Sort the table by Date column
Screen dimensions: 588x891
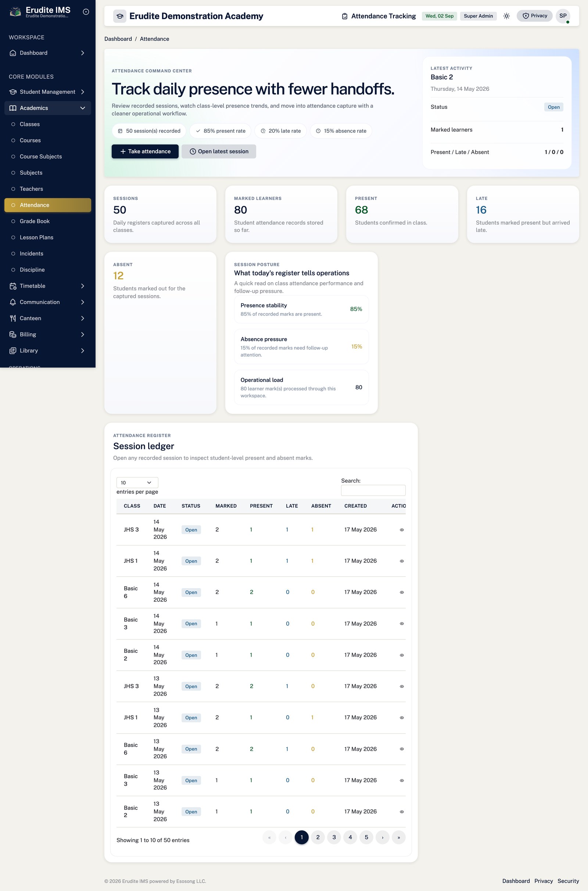(x=160, y=506)
